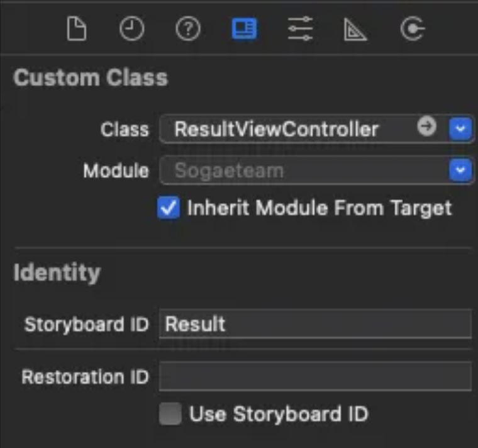This screenshot has width=478, height=448.
Task: Show the Connections inspector
Action: (x=413, y=29)
